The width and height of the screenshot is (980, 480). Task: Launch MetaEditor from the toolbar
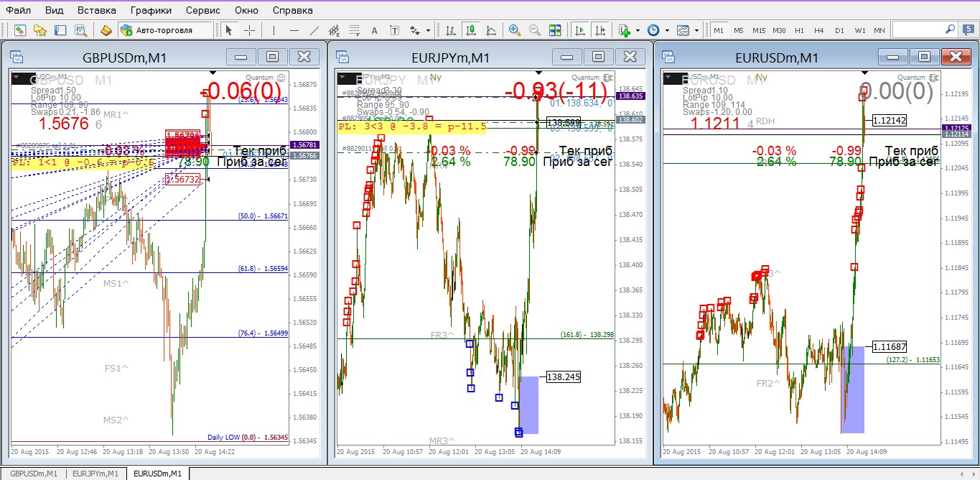pyautogui.click(x=106, y=30)
